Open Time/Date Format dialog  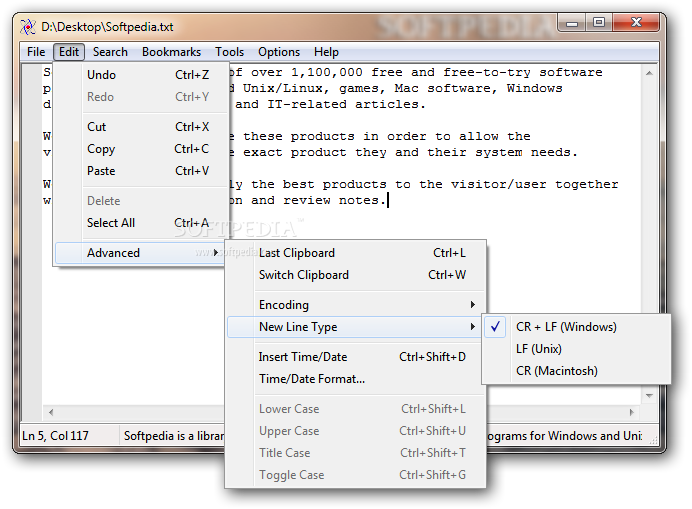(355, 379)
